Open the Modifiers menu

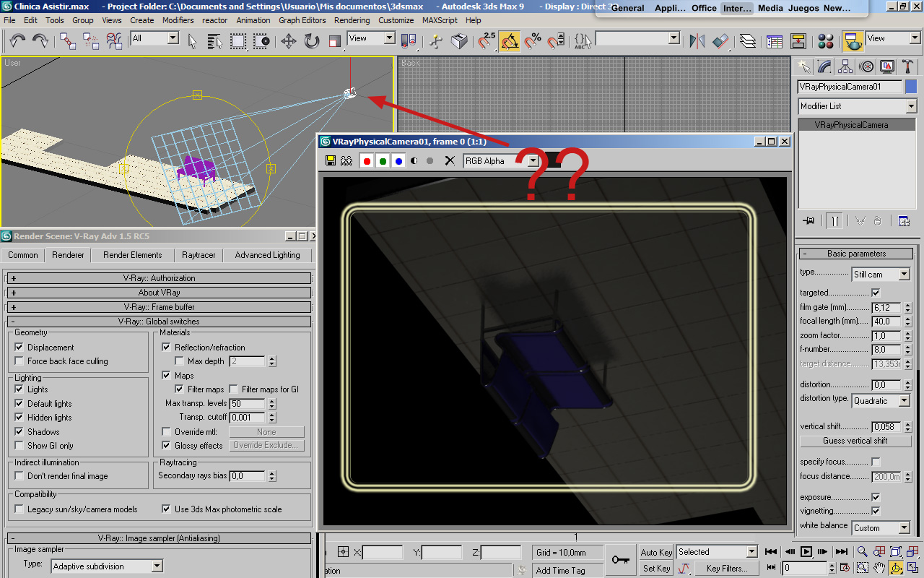click(178, 20)
